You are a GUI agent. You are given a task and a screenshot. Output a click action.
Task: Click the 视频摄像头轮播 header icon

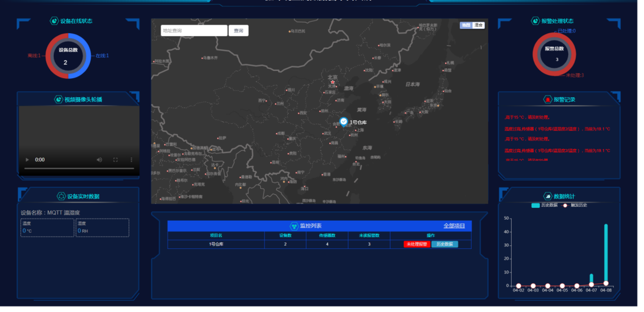pos(58,99)
